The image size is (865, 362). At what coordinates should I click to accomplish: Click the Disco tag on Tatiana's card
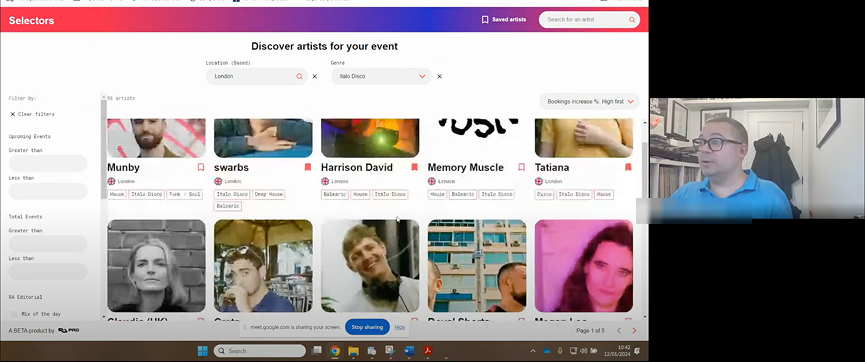click(544, 194)
